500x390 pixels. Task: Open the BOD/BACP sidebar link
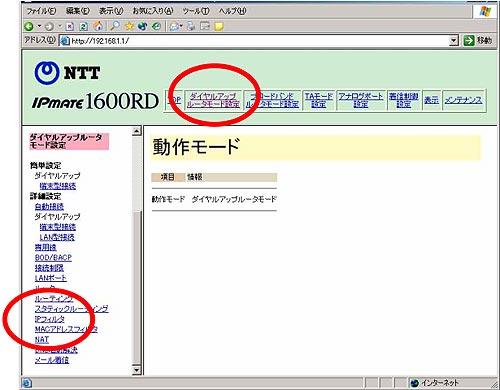pyautogui.click(x=53, y=258)
